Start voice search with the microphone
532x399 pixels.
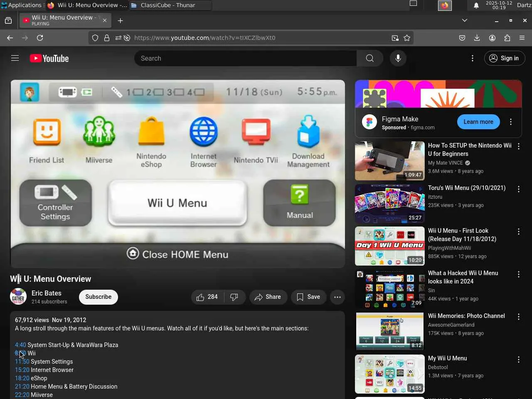click(x=398, y=58)
